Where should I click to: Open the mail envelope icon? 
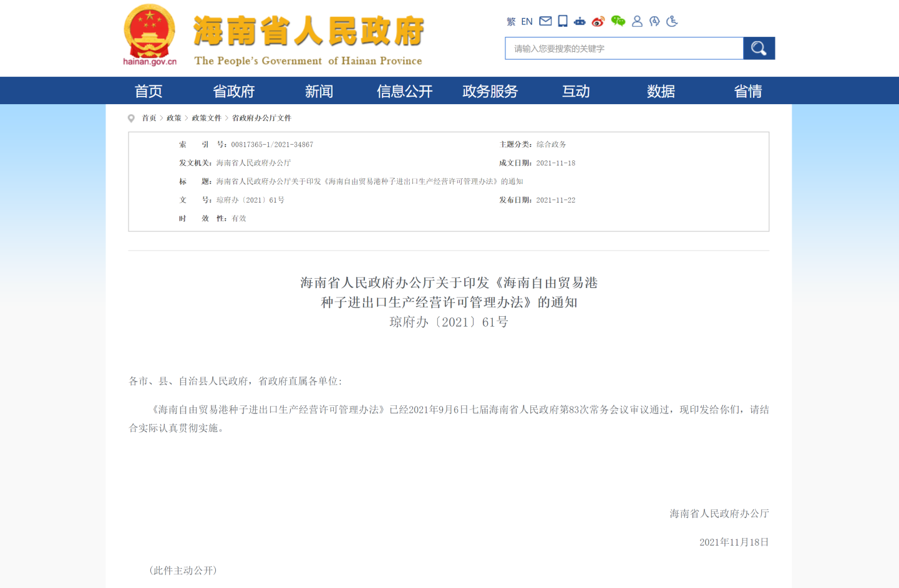[545, 21]
